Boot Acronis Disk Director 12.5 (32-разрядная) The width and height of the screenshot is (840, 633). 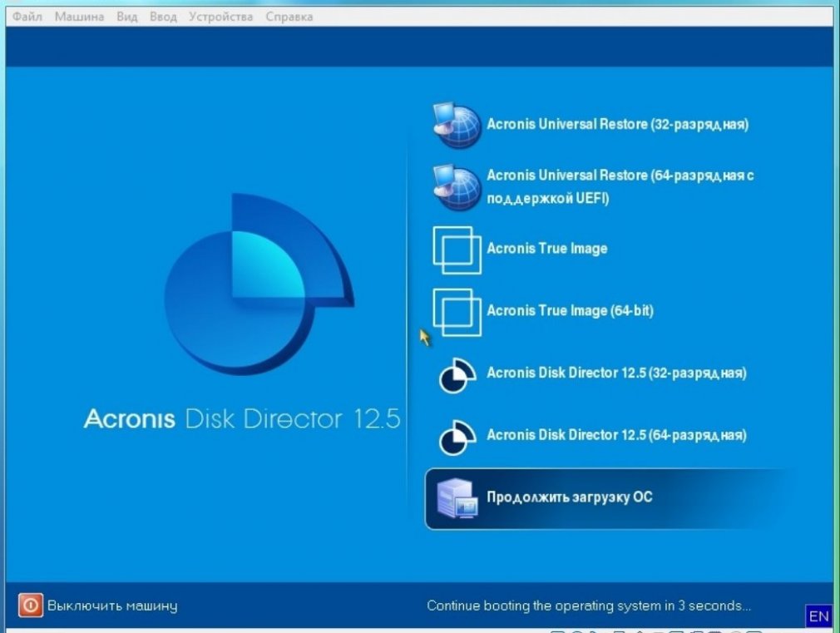616,373
